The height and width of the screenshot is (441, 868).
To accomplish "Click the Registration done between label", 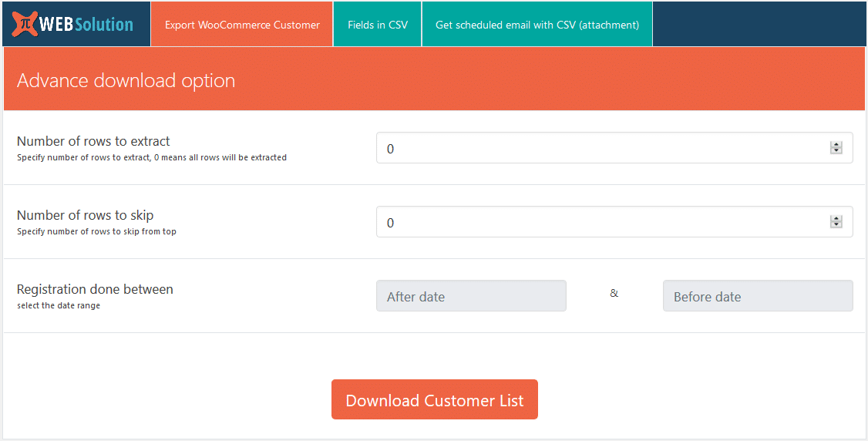I will (x=95, y=289).
